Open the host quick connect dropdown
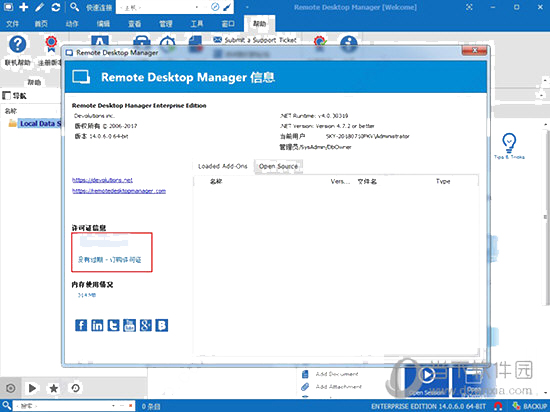Screen dimensions: 550x412 point(196,7)
